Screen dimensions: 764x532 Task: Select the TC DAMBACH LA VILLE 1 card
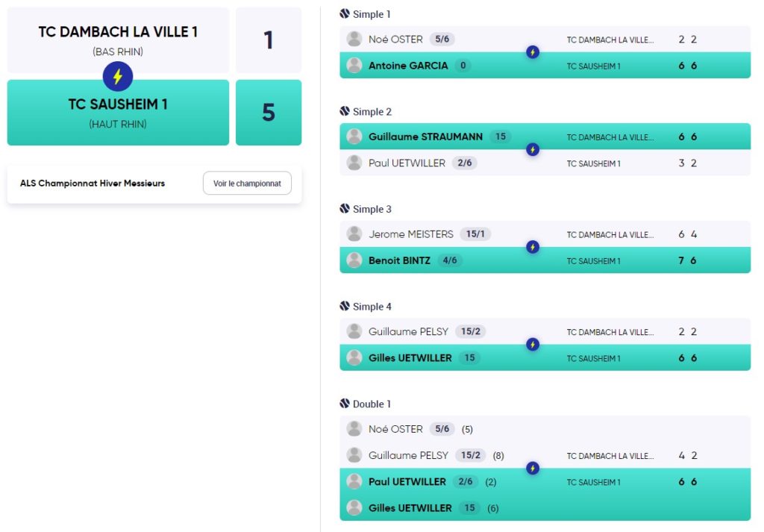(x=118, y=40)
